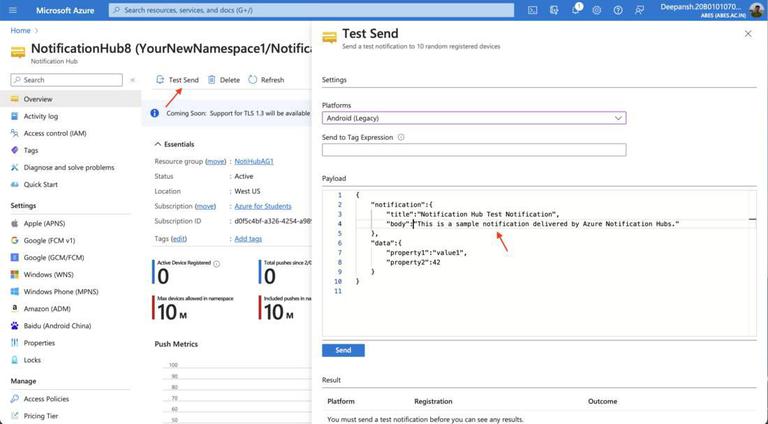Click the user account avatar
Screen dimensions: 768x424
point(756,10)
